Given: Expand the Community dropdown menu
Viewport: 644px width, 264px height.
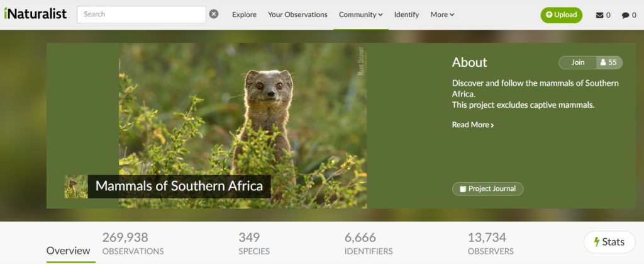Looking at the screenshot, I should [x=360, y=14].
